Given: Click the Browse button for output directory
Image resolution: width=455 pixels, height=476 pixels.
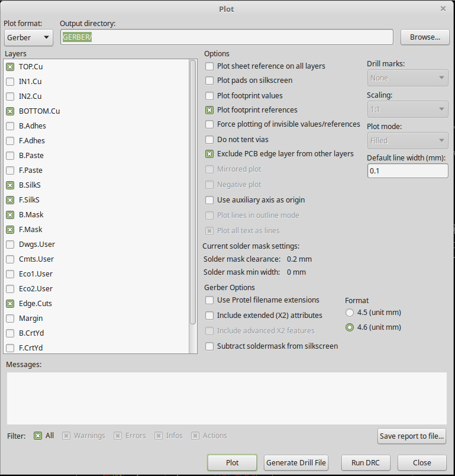Looking at the screenshot, I should [425, 37].
